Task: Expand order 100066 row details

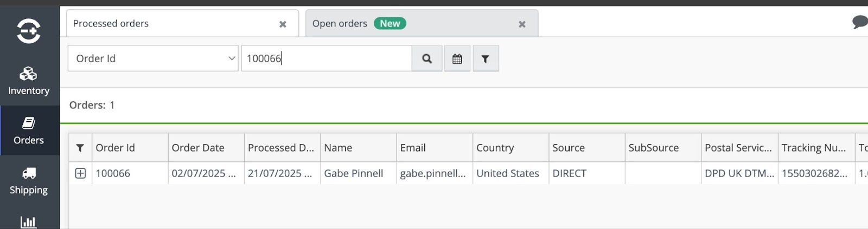Action: [x=80, y=173]
